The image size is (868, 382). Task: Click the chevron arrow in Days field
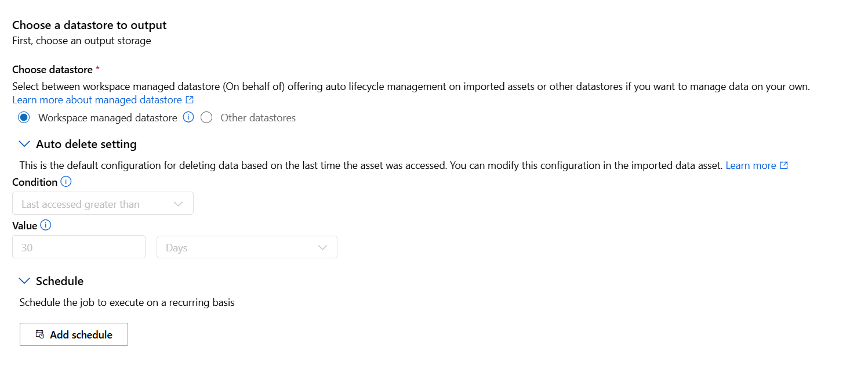[x=323, y=248]
